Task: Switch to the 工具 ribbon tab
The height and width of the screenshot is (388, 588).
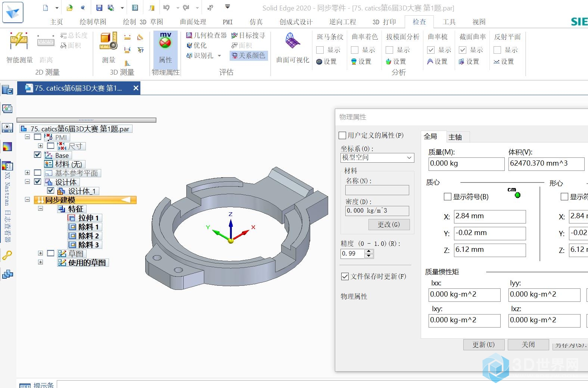Action: point(449,22)
